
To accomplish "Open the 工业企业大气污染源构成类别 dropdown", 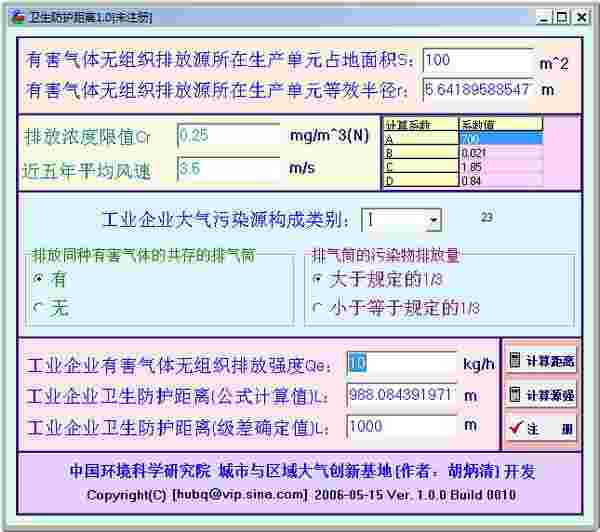I will pyautogui.click(x=434, y=220).
